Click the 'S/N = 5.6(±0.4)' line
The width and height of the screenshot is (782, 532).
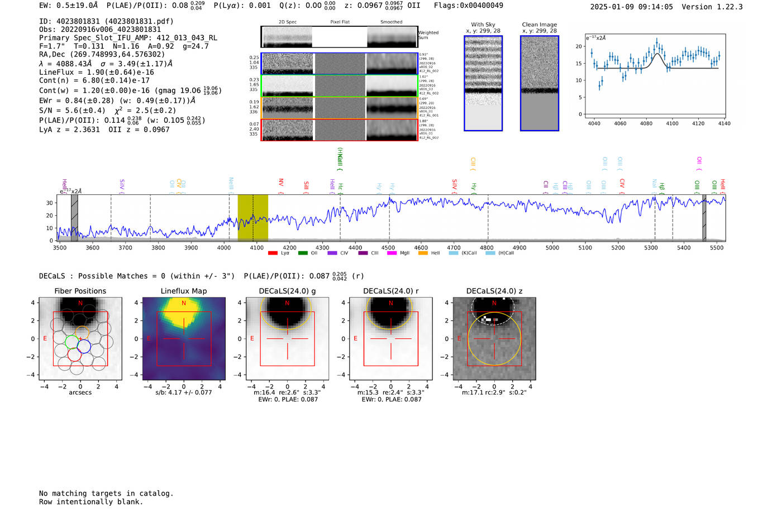coord(107,110)
